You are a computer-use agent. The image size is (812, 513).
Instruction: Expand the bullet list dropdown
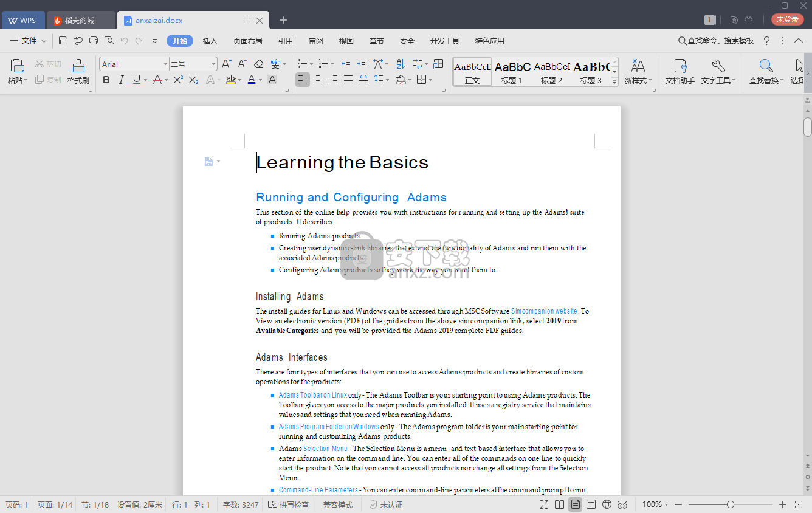(x=311, y=64)
